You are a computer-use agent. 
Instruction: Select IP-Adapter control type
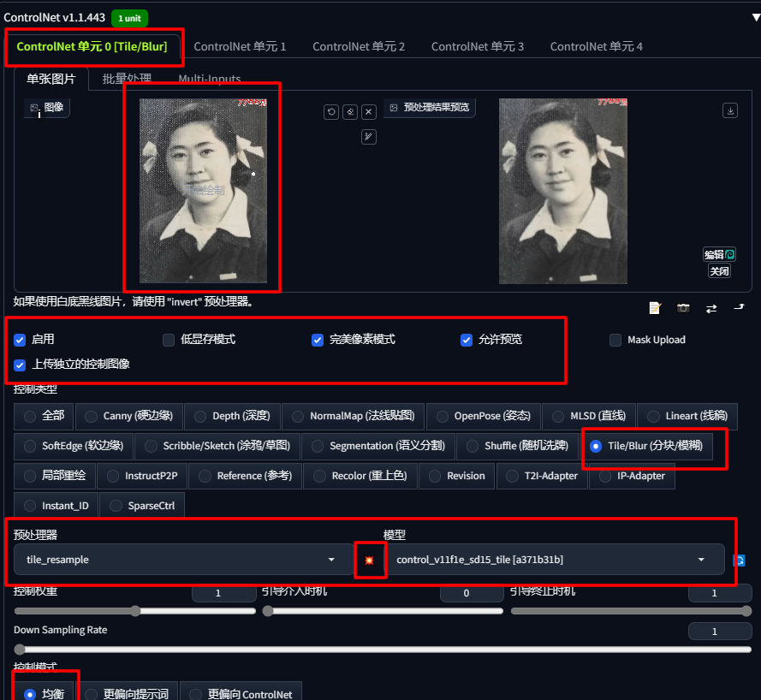(x=632, y=476)
